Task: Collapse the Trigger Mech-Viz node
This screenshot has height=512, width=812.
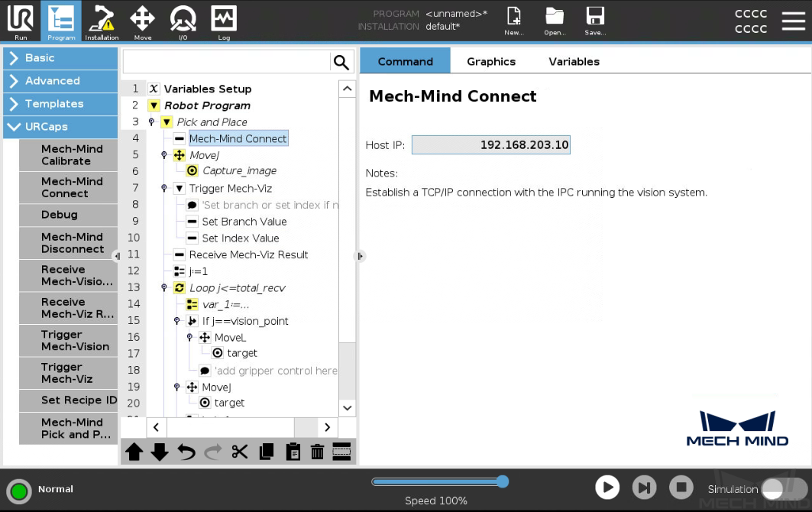Action: (180, 189)
